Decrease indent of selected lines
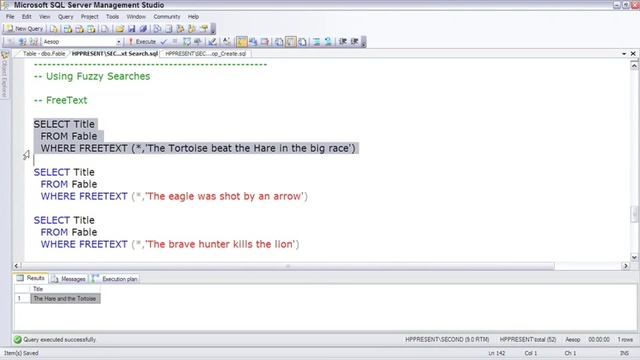640x360 pixels. 343,42
